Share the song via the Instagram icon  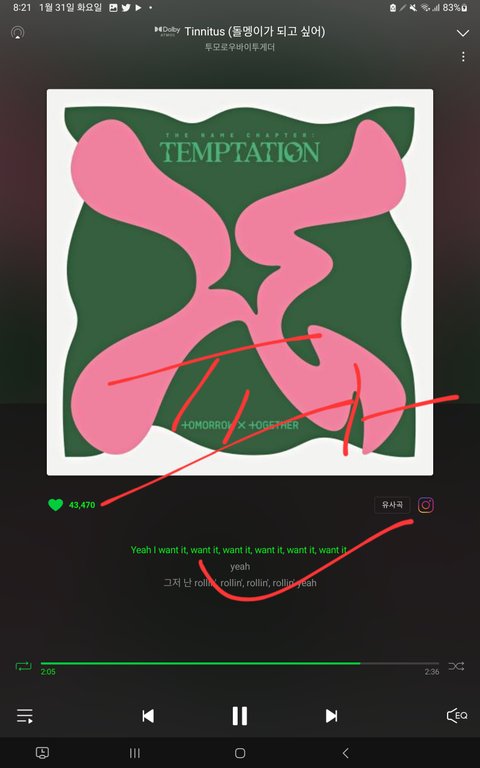[426, 505]
